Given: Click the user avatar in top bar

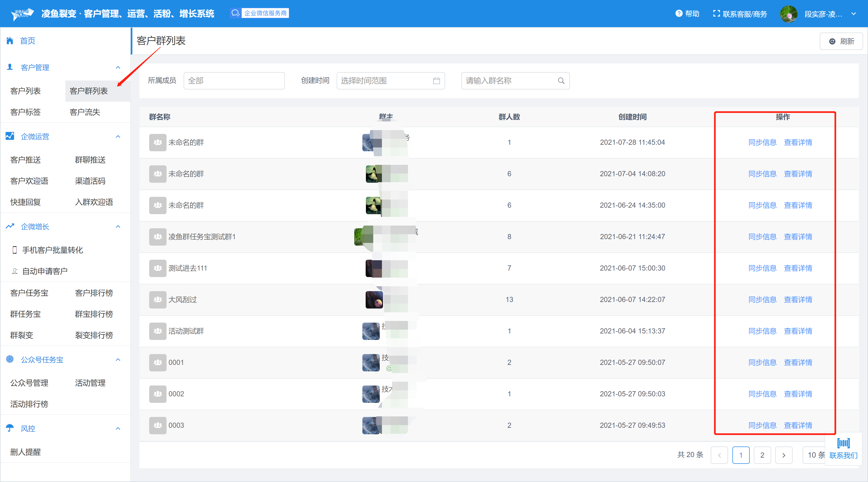Looking at the screenshot, I should point(789,14).
